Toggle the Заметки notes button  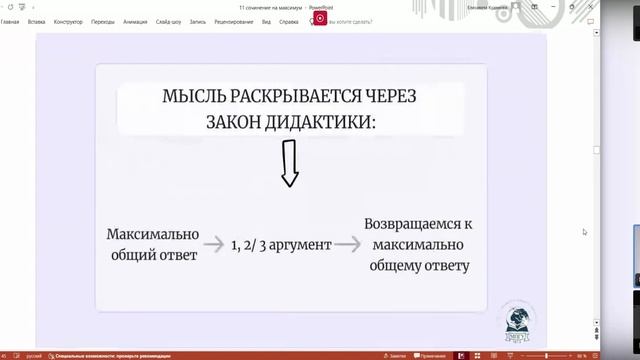coord(395,356)
